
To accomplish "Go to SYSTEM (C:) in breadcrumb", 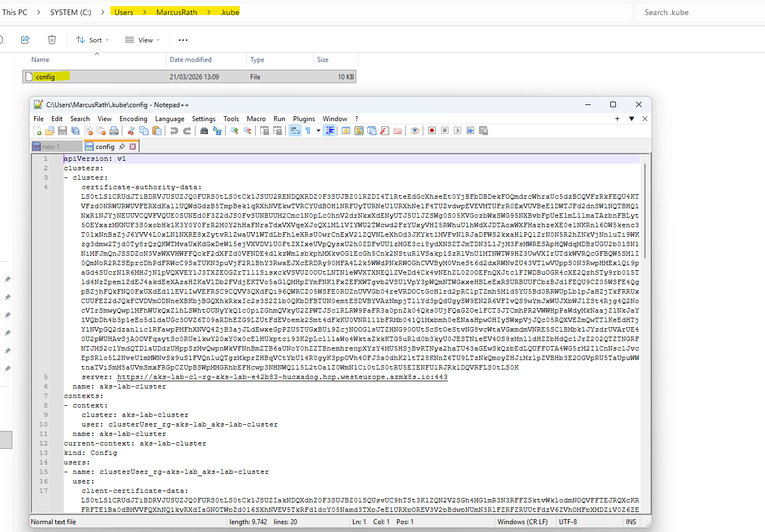I will point(70,12).
